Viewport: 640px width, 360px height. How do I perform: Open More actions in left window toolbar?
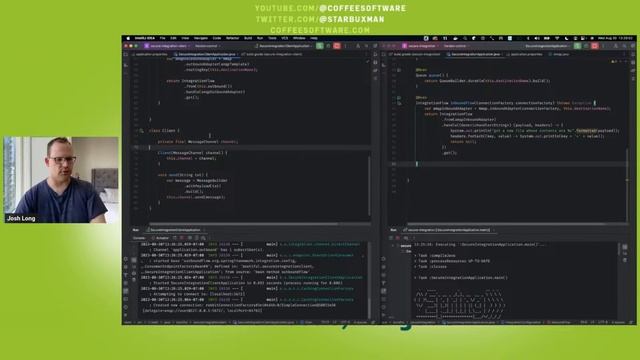tap(346, 46)
